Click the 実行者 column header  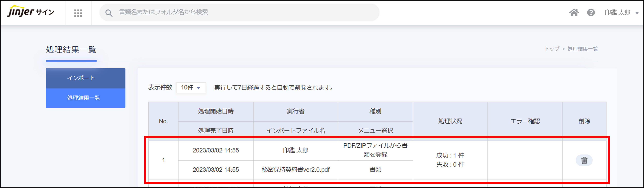point(295,112)
